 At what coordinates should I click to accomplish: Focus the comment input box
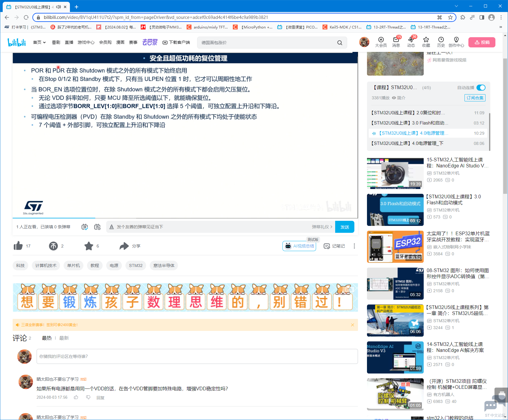197,356
